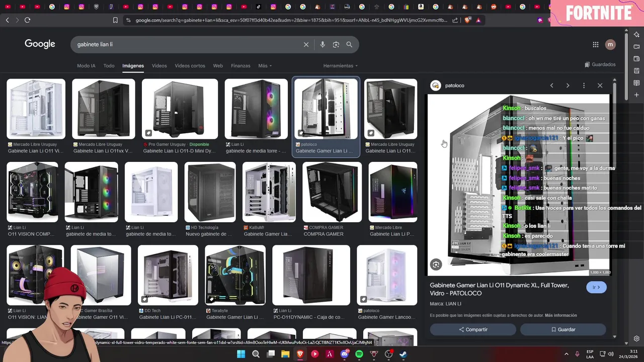Open three-dot options in image preview
The image size is (644, 362).
click(584, 85)
